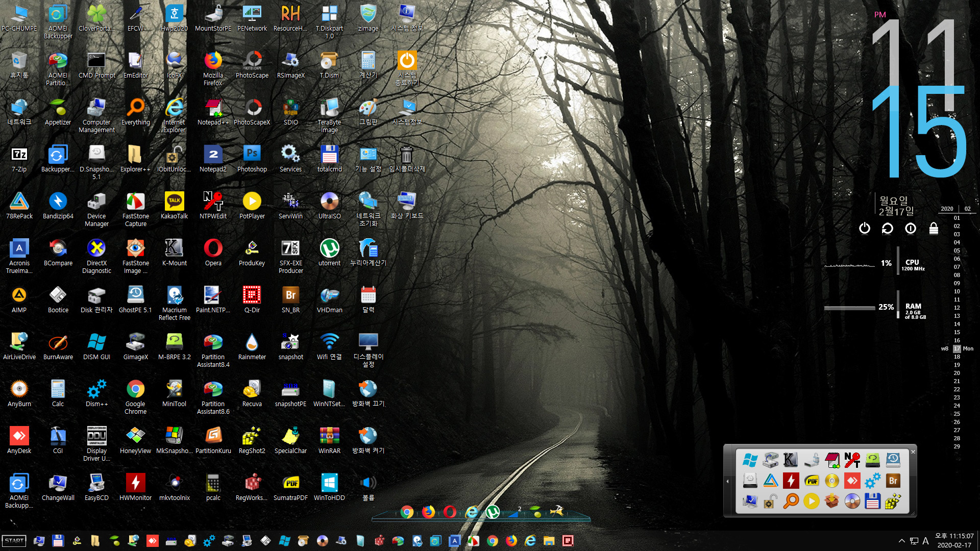Click K-Mount icon in launcher panel
Screen dimensions: 980x551
coord(790,460)
